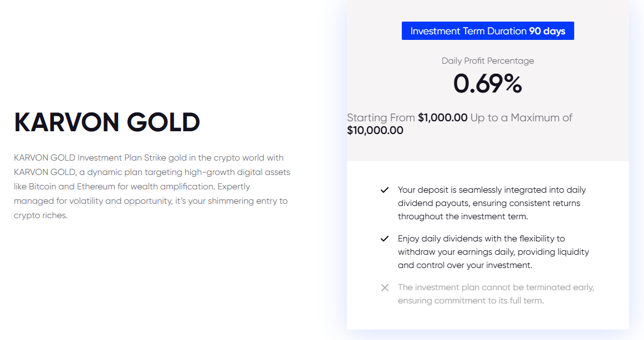Click the '90 days' bold text in badge
Image resolution: width=644 pixels, height=340 pixels.
[x=547, y=31]
